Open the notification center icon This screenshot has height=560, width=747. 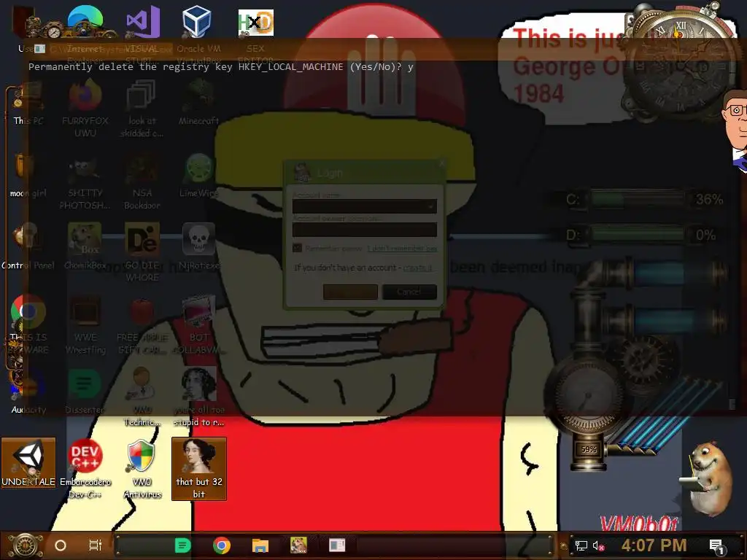[x=716, y=546]
